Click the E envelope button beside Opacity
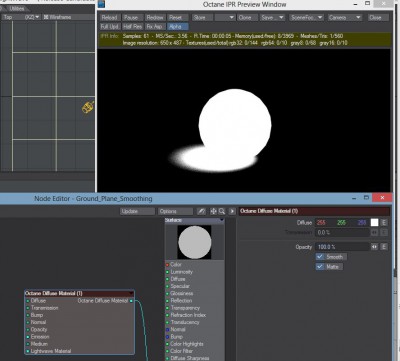Image resolution: width=400 pixels, height=361 pixels. pyautogui.click(x=384, y=247)
